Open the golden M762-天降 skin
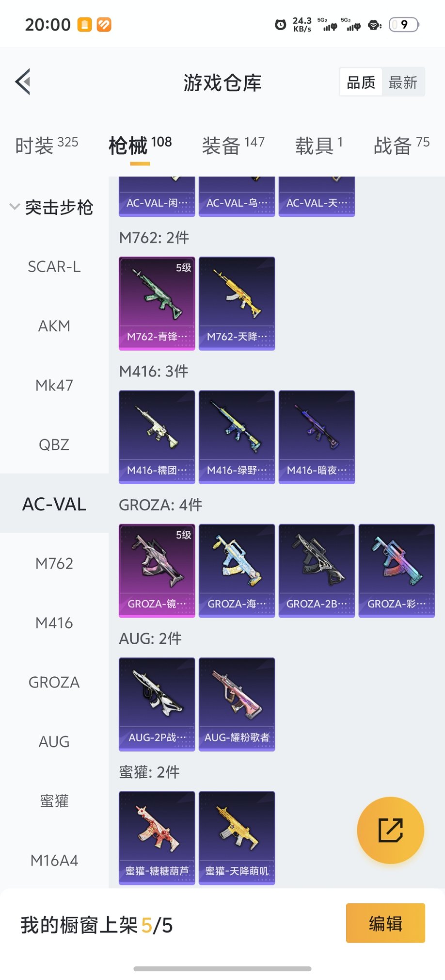The width and height of the screenshot is (445, 980). coord(237,303)
